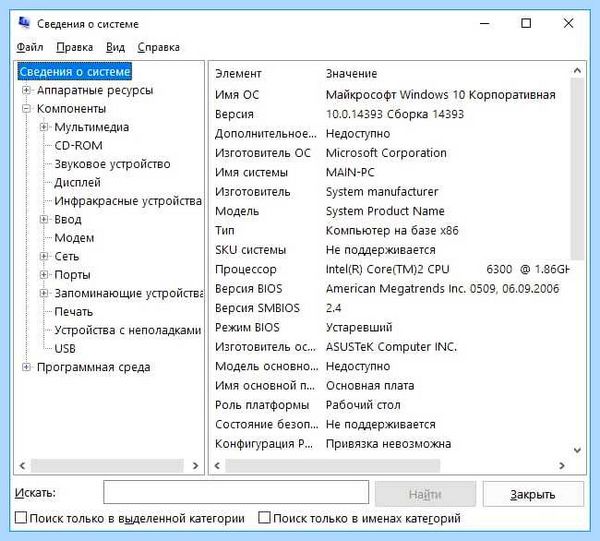Select Дисплей in the tree

pos(77,183)
